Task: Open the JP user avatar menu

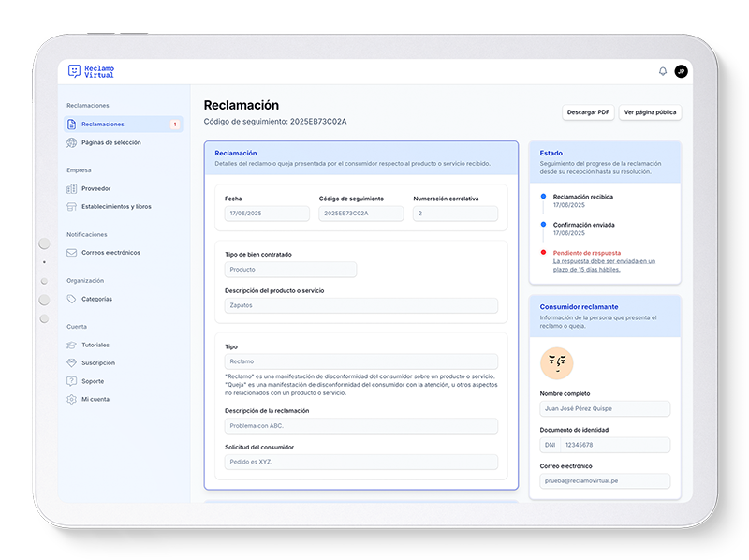Action: click(x=681, y=71)
